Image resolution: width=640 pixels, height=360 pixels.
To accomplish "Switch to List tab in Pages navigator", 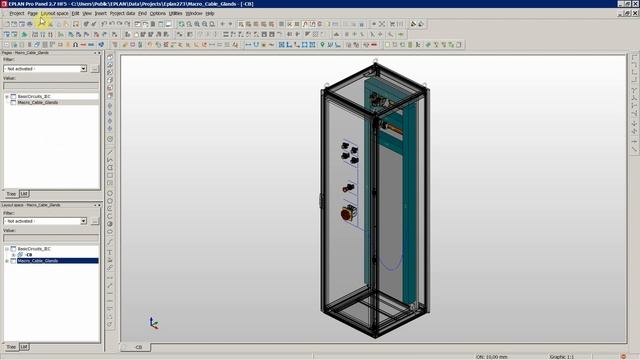I will 24,194.
